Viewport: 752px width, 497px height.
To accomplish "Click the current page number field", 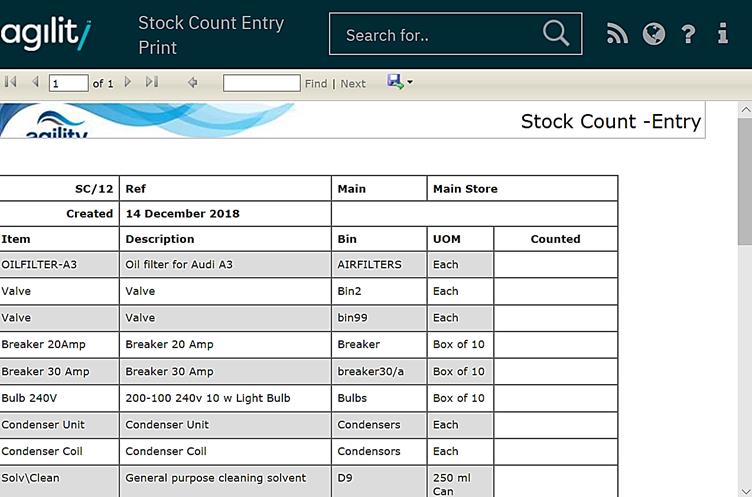I will tap(68, 84).
